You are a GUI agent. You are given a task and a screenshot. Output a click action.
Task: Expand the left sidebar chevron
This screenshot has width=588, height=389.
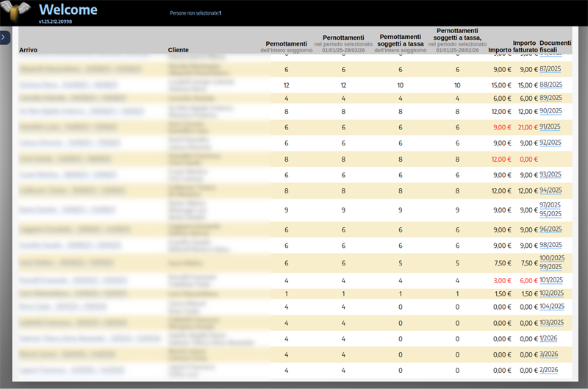click(4, 38)
